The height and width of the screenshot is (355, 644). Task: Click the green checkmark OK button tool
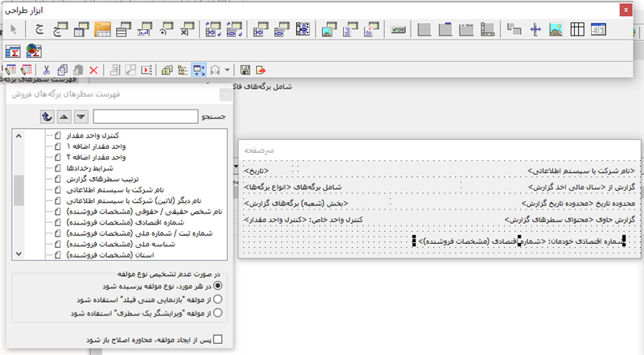(398, 31)
